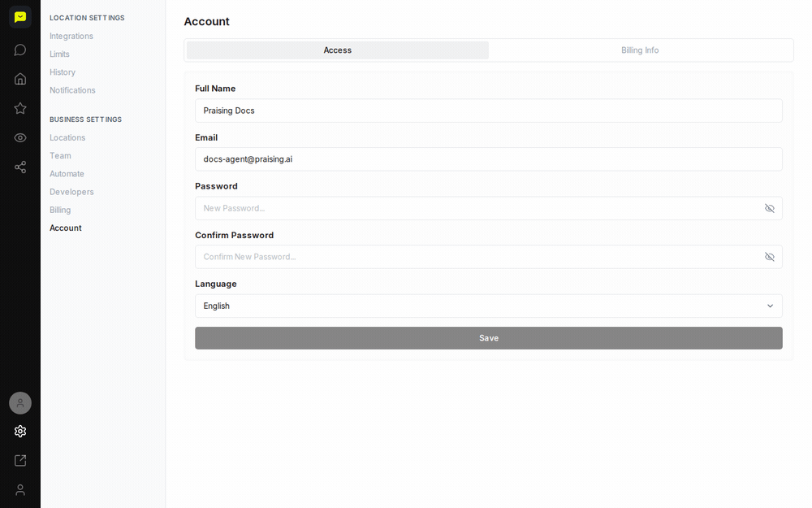The image size is (812, 508).
Task: Click the Email input field
Action: pos(488,159)
